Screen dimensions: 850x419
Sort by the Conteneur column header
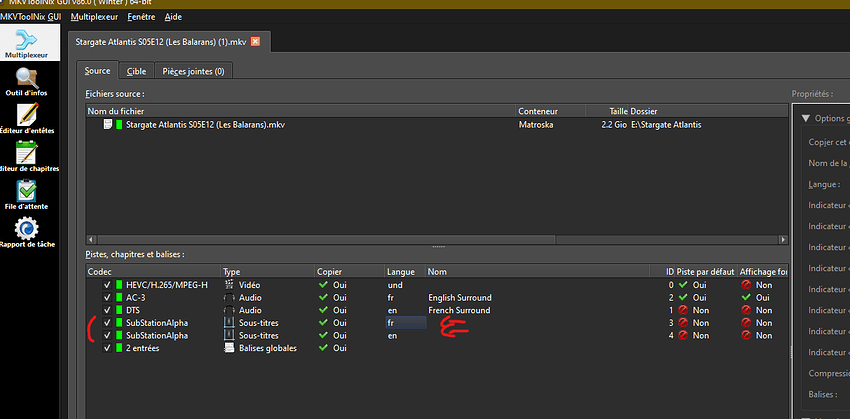point(551,111)
